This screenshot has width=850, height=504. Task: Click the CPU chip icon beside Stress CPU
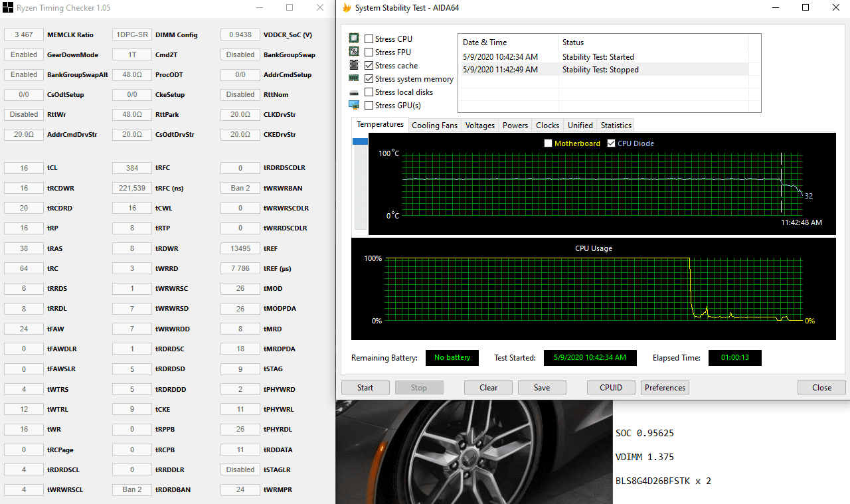(354, 39)
